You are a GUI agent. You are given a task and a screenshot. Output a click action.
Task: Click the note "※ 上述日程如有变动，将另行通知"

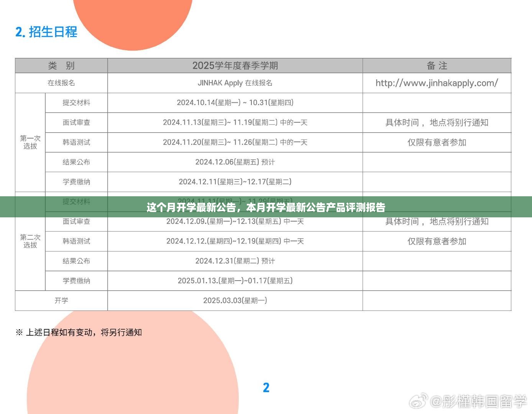[x=79, y=332]
